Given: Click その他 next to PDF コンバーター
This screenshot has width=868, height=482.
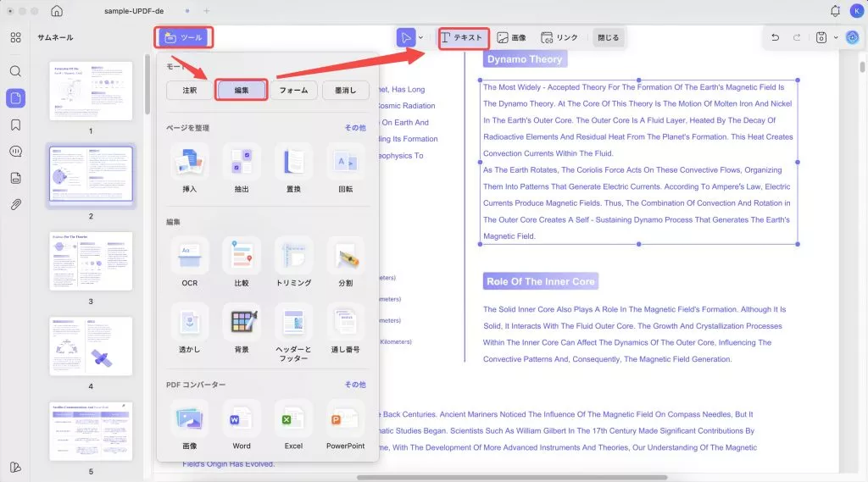Looking at the screenshot, I should (355, 385).
